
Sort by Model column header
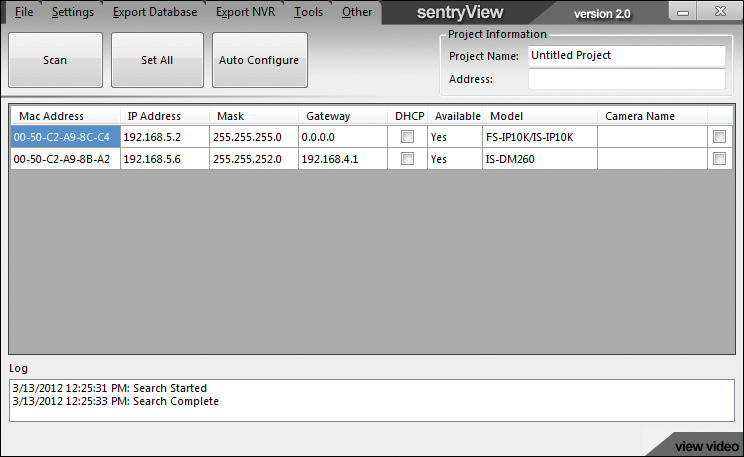[540, 116]
